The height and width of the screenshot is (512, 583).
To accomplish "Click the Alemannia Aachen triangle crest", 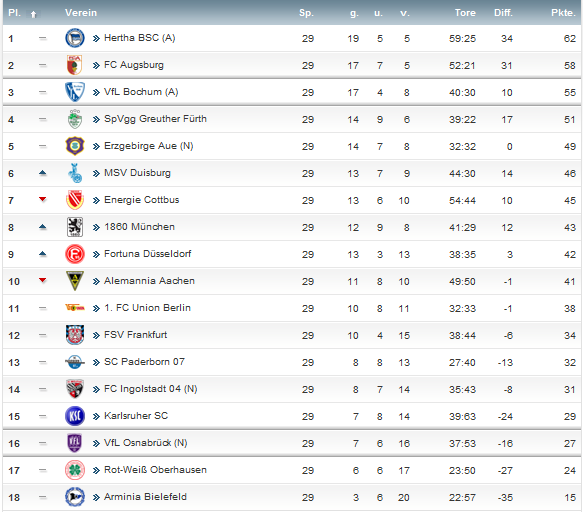I will click(x=75, y=281).
